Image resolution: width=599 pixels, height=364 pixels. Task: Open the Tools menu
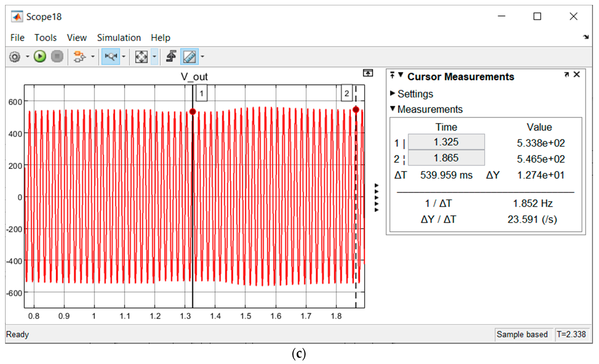45,38
